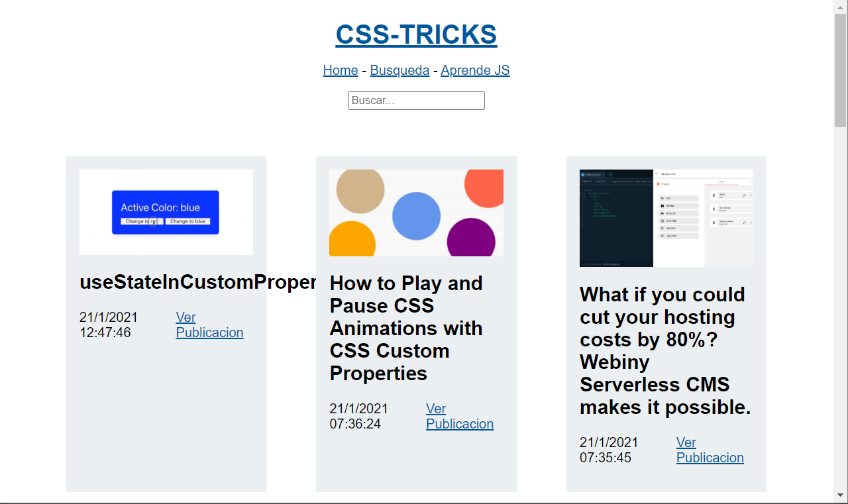Go to the Home page link

point(341,70)
